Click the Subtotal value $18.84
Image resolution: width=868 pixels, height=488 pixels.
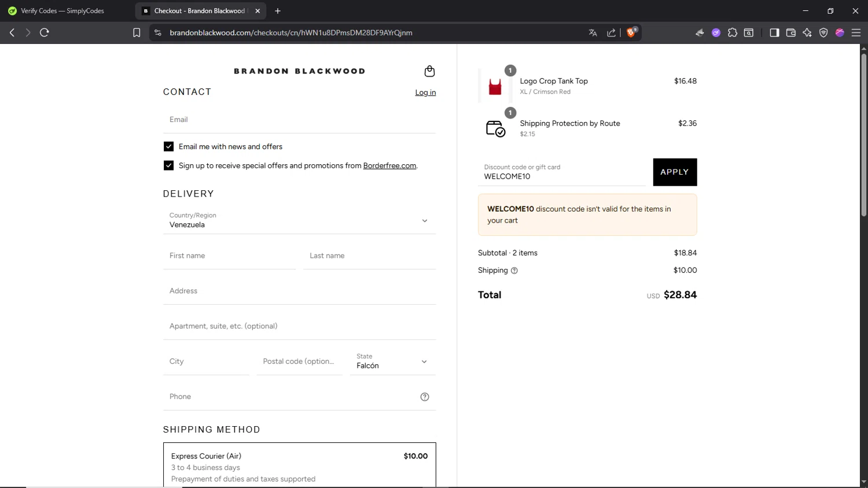point(685,253)
